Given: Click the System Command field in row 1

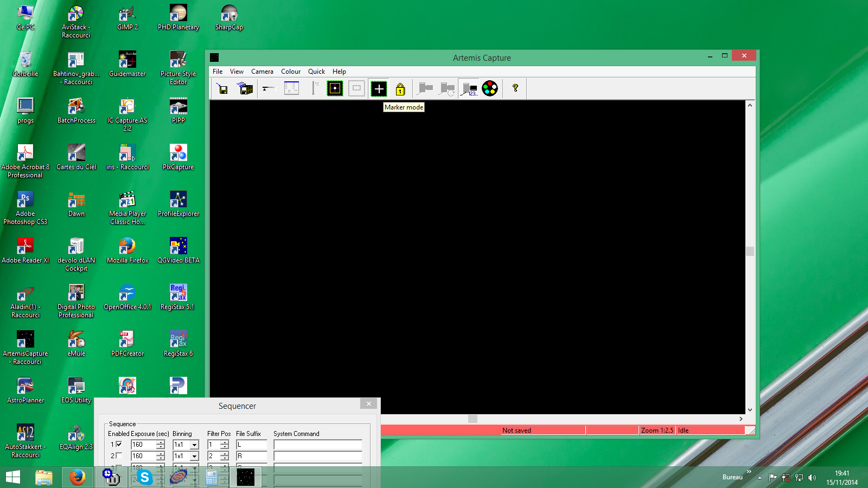Looking at the screenshot, I should point(318,445).
